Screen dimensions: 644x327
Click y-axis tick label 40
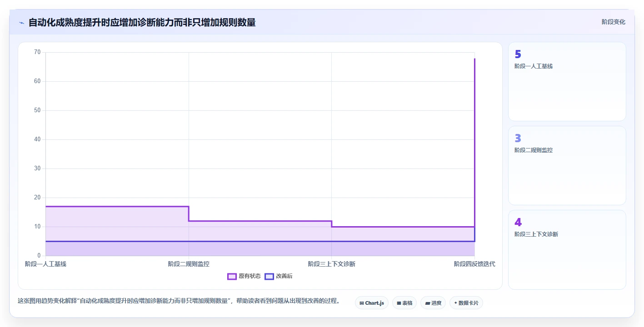point(37,139)
